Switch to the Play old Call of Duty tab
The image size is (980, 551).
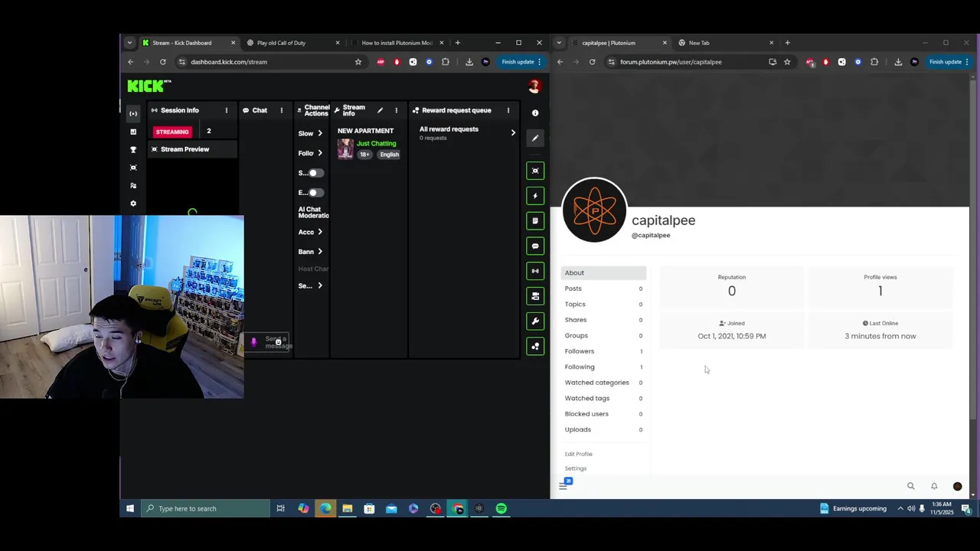tap(281, 43)
